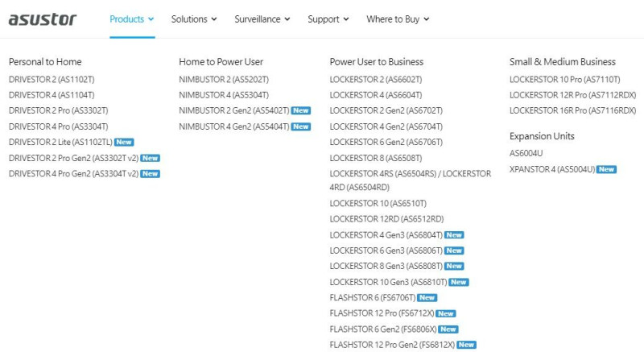This screenshot has height=352, width=644.
Task: Click the Expansion Units heading
Action: (542, 136)
